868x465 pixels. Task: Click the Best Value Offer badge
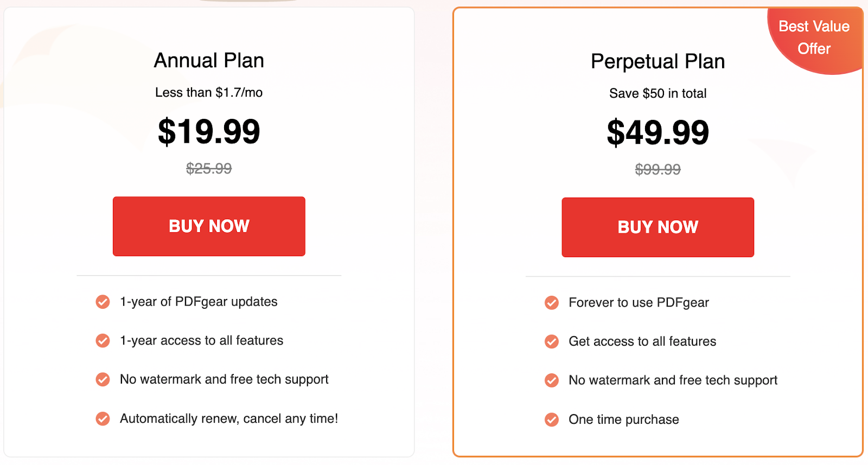point(814,38)
